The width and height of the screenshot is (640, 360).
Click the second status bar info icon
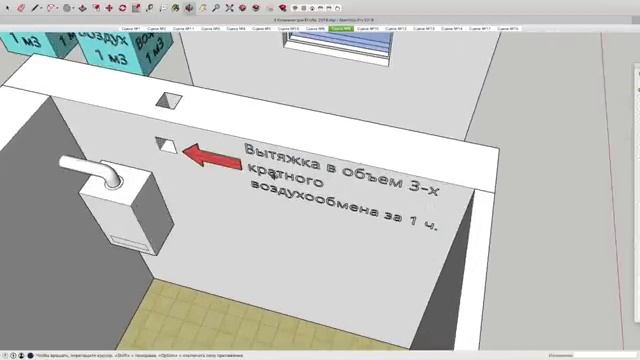point(13,356)
